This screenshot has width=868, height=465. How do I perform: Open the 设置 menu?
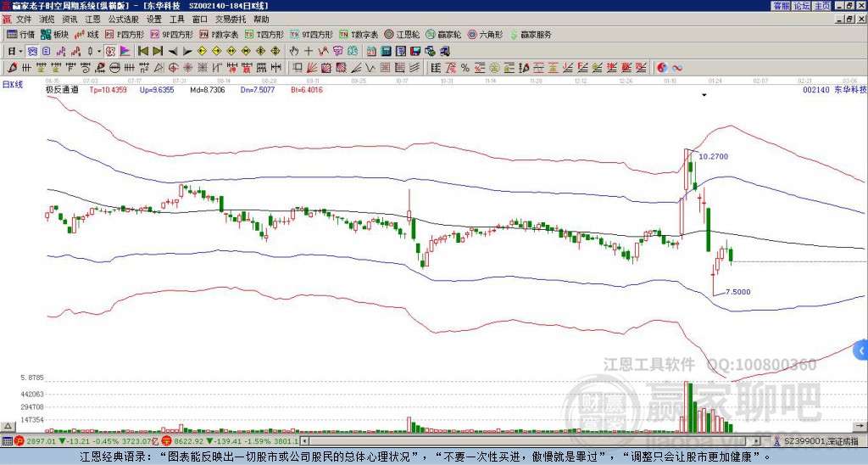tap(154, 20)
